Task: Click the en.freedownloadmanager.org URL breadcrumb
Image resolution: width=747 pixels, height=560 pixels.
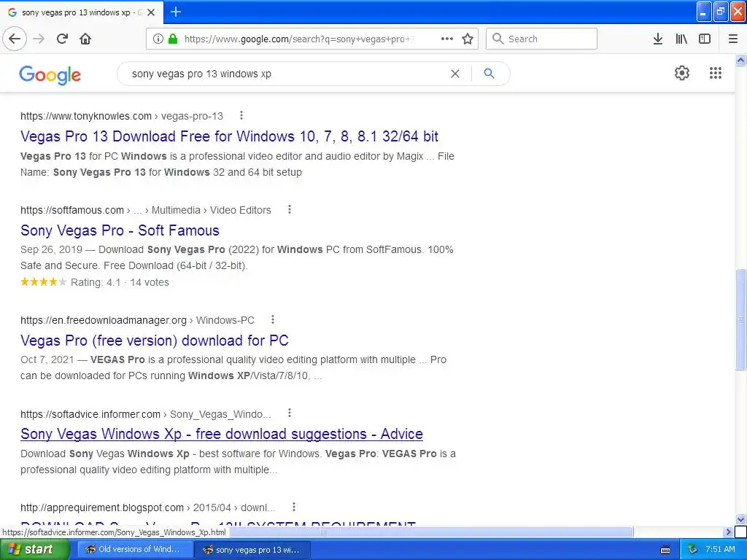Action: 137,320
